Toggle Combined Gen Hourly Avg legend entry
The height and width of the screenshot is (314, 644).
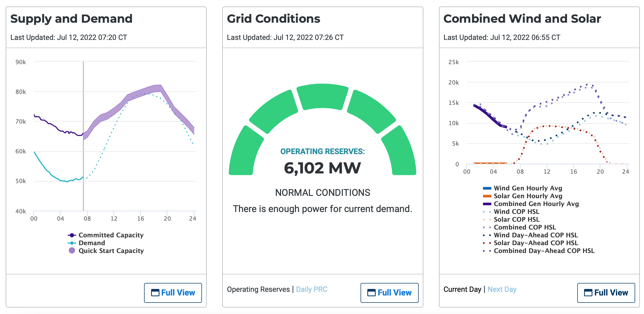tap(536, 204)
